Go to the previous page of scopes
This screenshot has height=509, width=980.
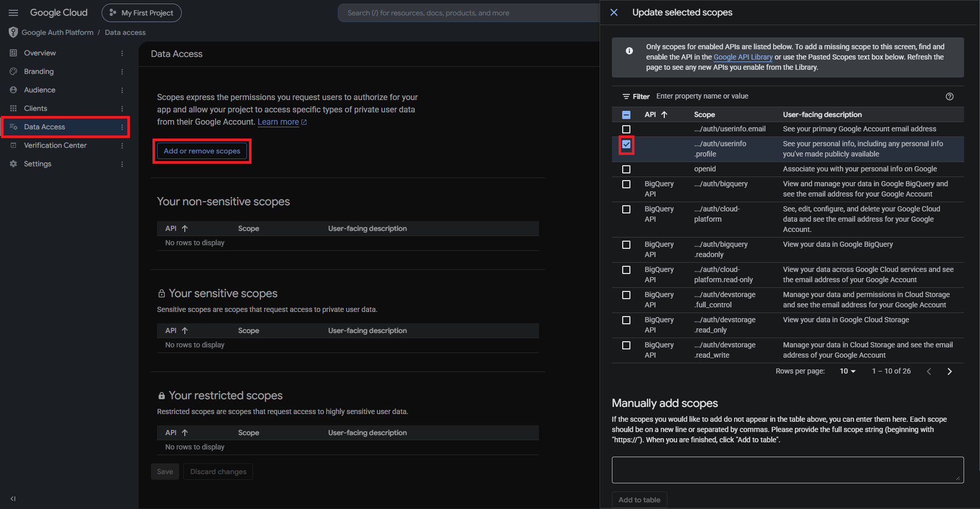(929, 371)
